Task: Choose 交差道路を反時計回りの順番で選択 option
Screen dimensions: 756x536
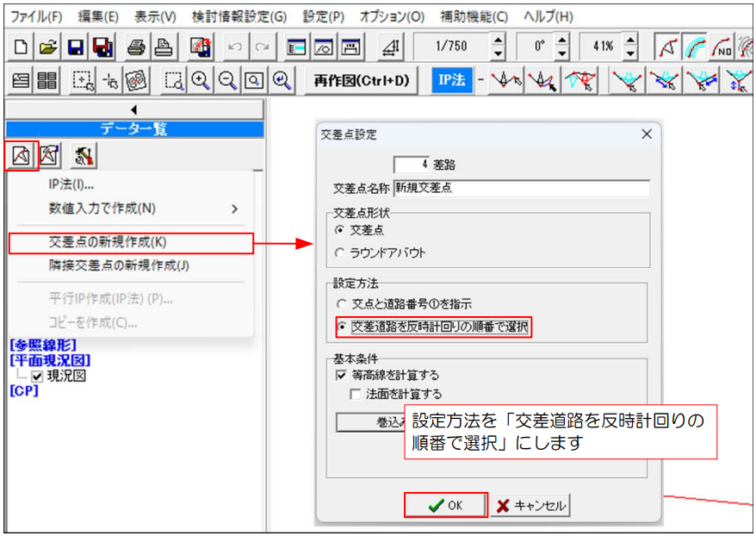Action: [341, 327]
